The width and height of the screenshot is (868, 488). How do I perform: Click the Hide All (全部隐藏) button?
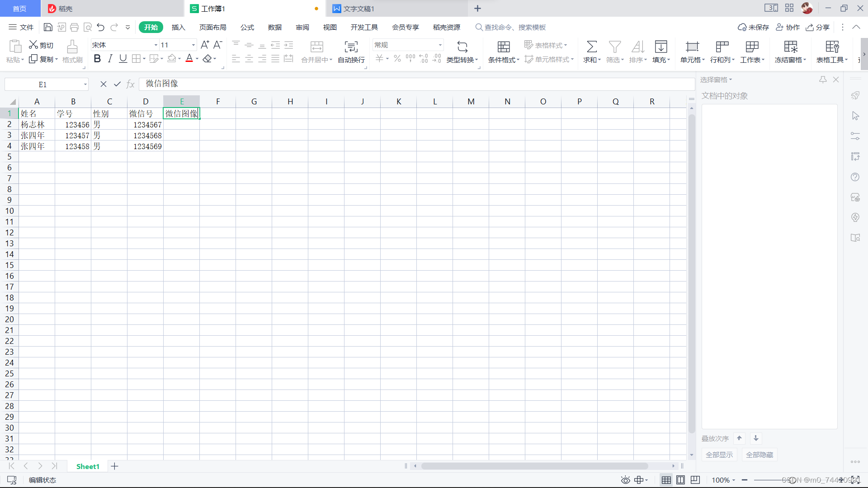click(759, 455)
